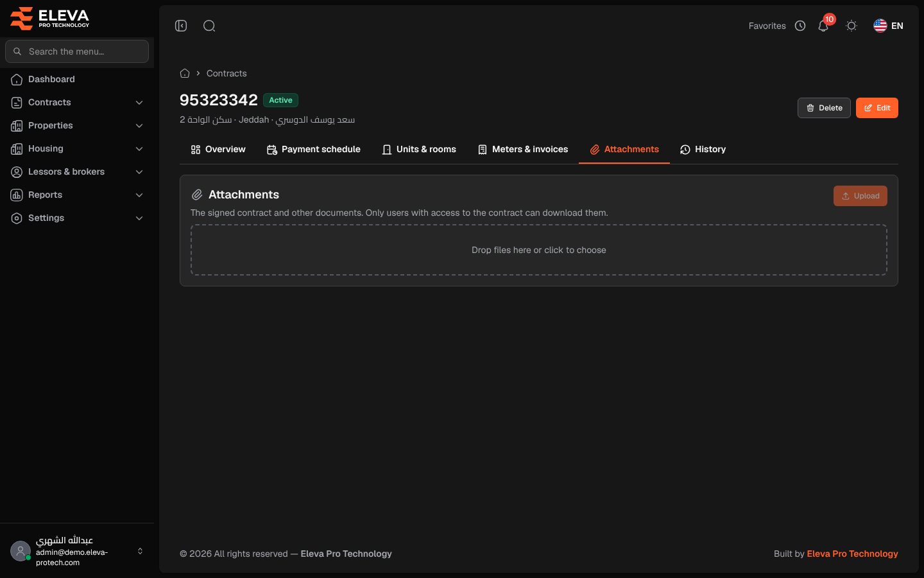Open the Units & rooms tab
924x578 pixels.
pos(419,150)
